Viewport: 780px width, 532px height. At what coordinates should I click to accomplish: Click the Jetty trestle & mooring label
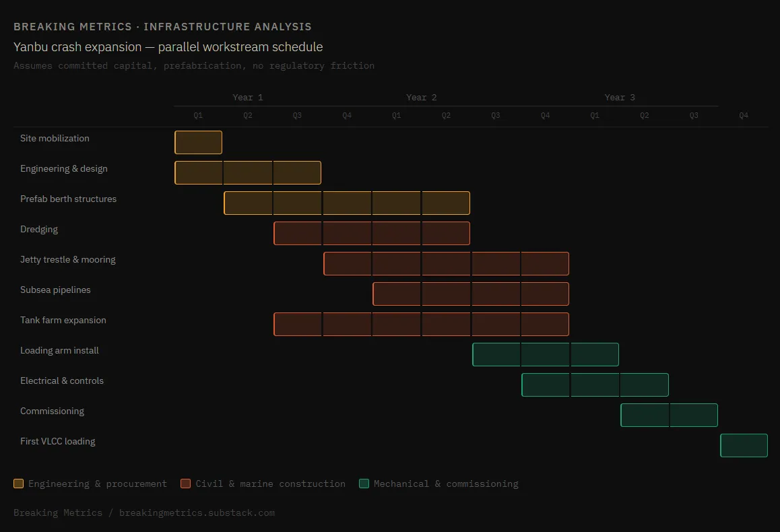coord(68,260)
